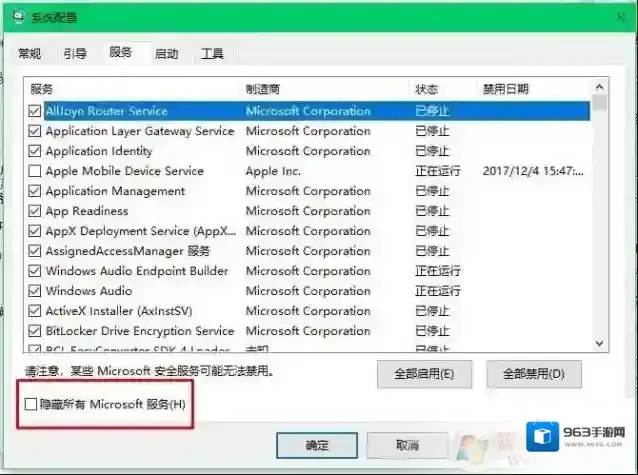The image size is (638, 475).
Task: Select AssignedAccessManager 服务 row
Action: 309,251
